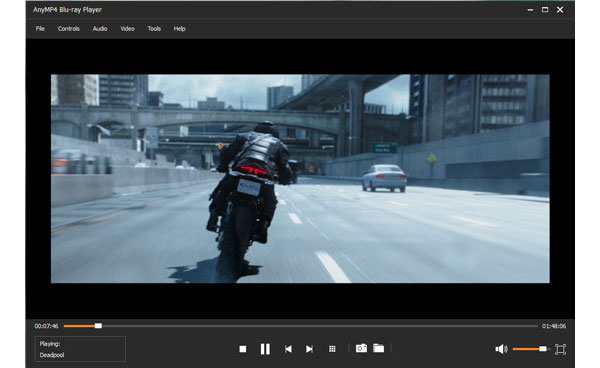
Task: Open the snapshot folder icon
Action: [378, 348]
